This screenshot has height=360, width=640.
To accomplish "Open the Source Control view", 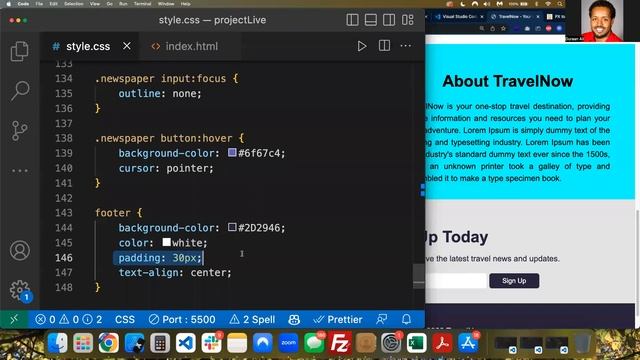I will [x=20, y=131].
